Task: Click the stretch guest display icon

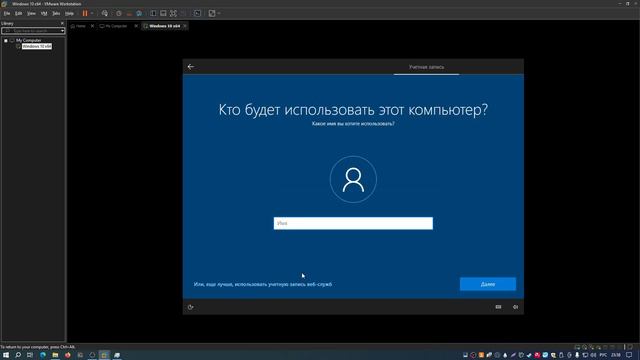Action: pos(211,13)
